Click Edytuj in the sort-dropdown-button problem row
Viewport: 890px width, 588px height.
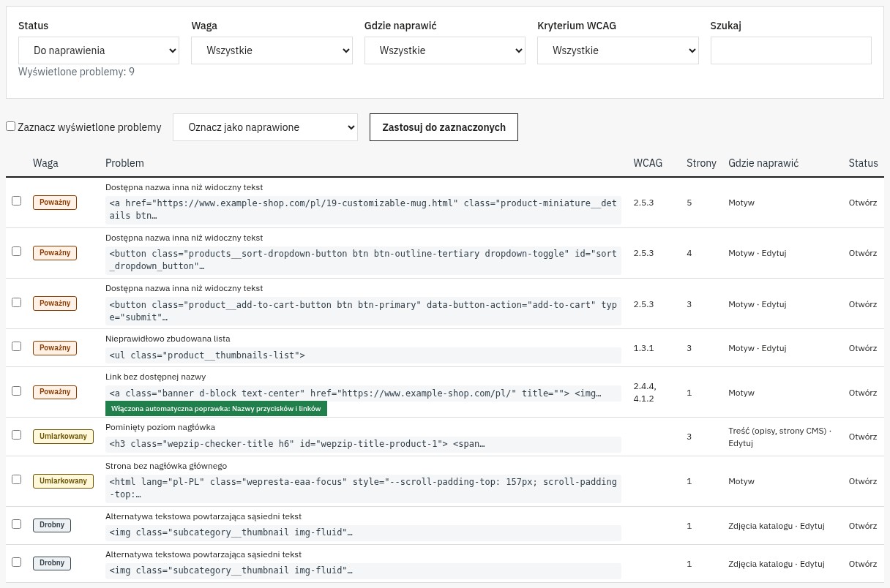[774, 253]
